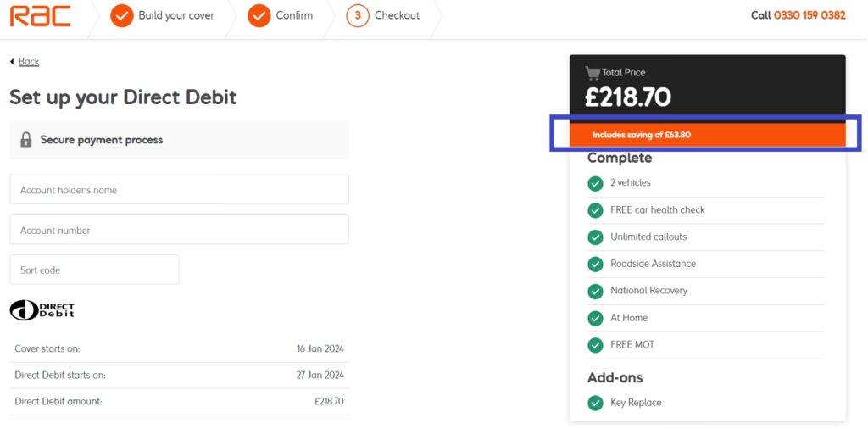Click the tick beside National Recovery
The width and height of the screenshot is (868, 429).
click(x=596, y=291)
